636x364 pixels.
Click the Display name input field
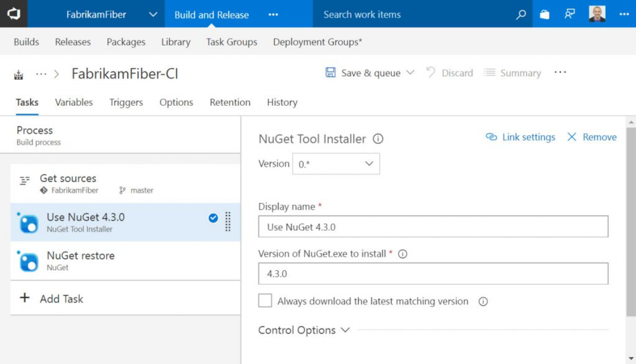click(433, 226)
